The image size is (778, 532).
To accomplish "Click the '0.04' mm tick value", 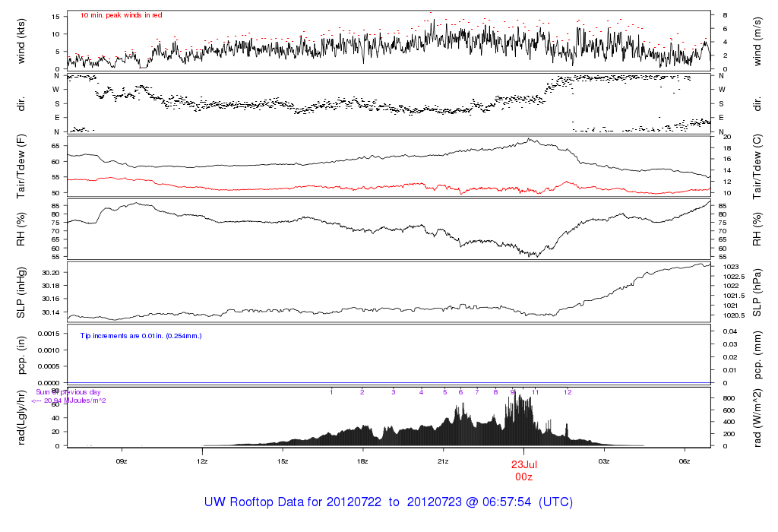I will [730, 331].
